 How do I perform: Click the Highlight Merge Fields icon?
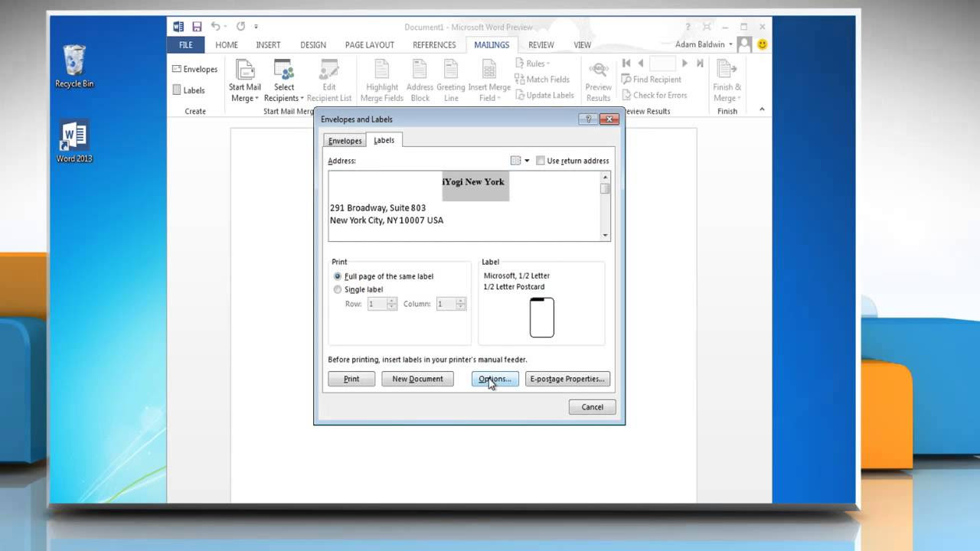(x=381, y=77)
